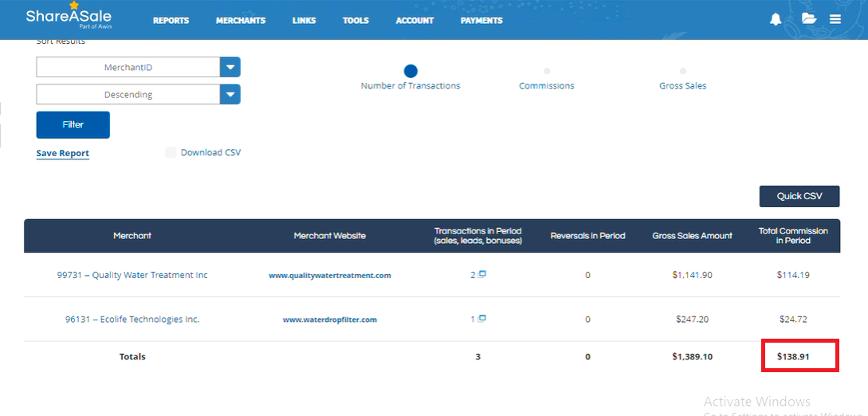The width and height of the screenshot is (868, 416).
Task: Open the ACCOUNT menu
Action: pos(414,21)
